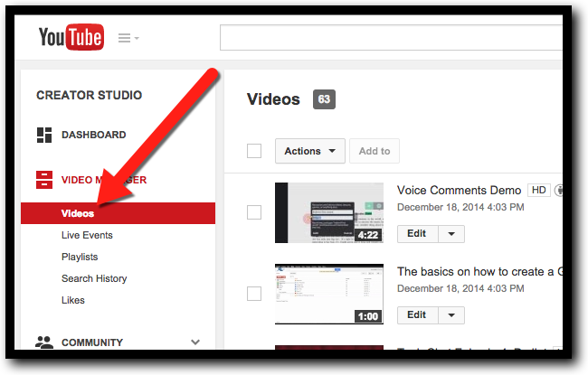Open the Actions dropdown
The image size is (588, 375).
coord(310,151)
